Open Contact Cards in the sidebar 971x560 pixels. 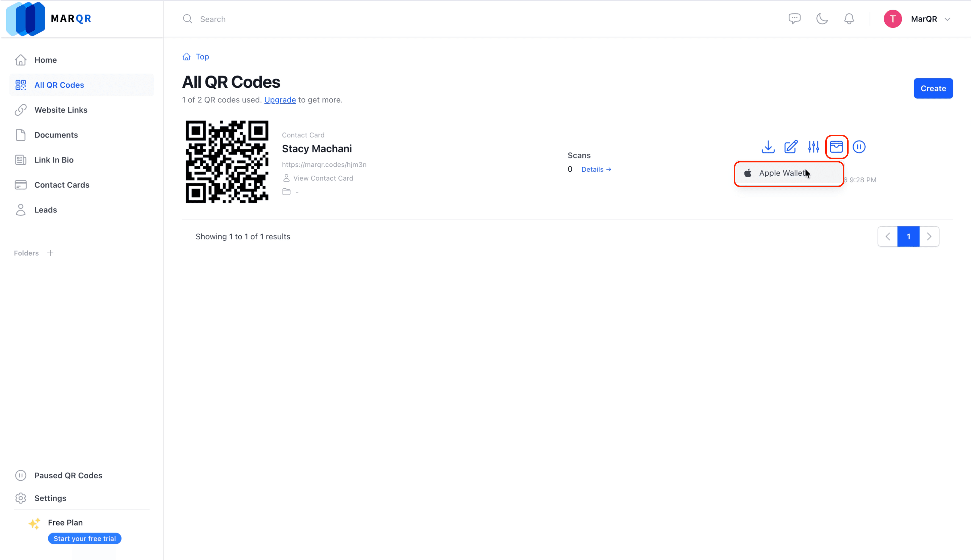click(62, 185)
